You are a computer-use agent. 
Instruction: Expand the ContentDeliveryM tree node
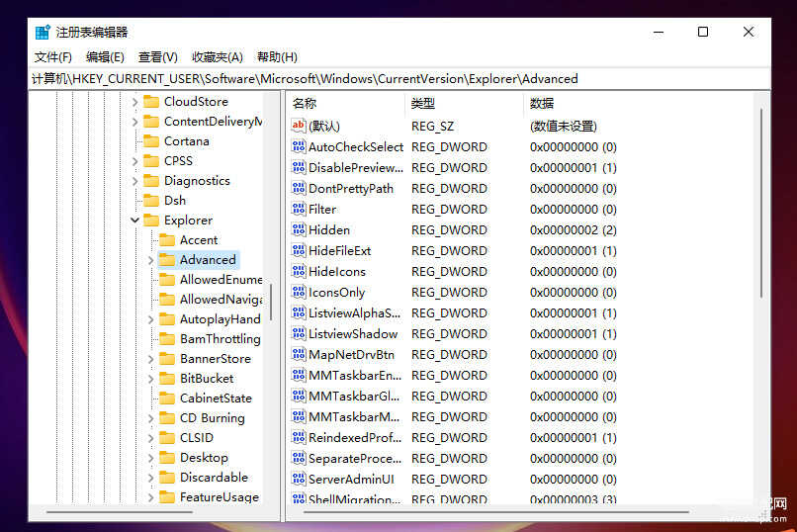click(x=134, y=122)
